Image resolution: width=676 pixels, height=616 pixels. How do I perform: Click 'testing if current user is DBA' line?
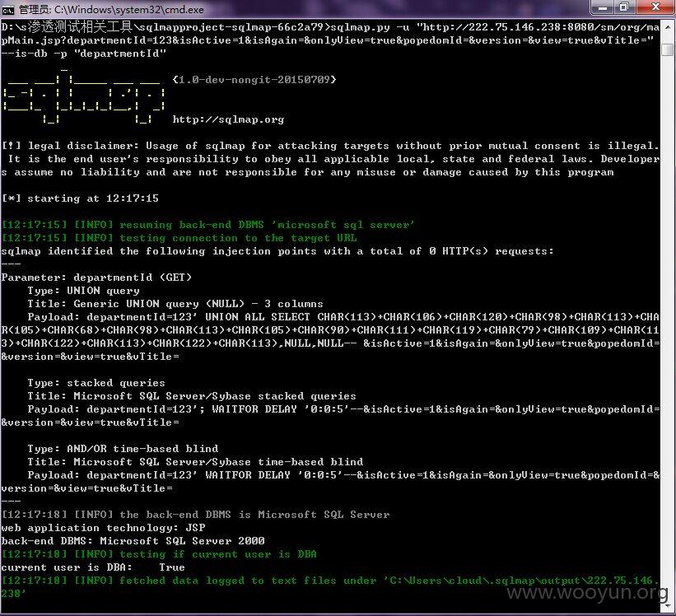(x=159, y=554)
